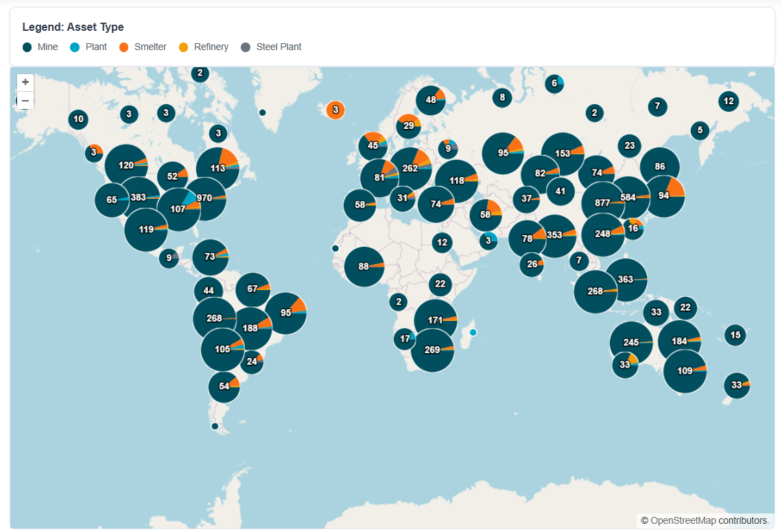Select the Steel Plant legend entry
Viewport: 782px width, 532px height.
point(272,47)
